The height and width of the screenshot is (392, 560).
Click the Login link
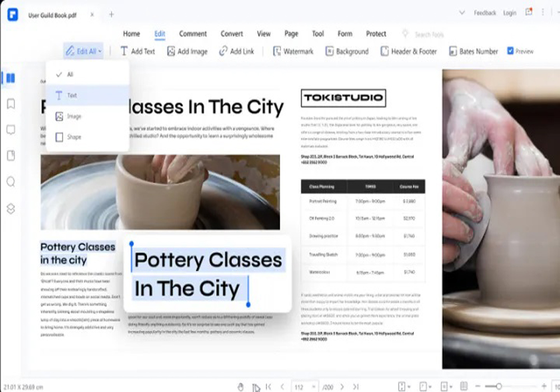[x=510, y=13]
